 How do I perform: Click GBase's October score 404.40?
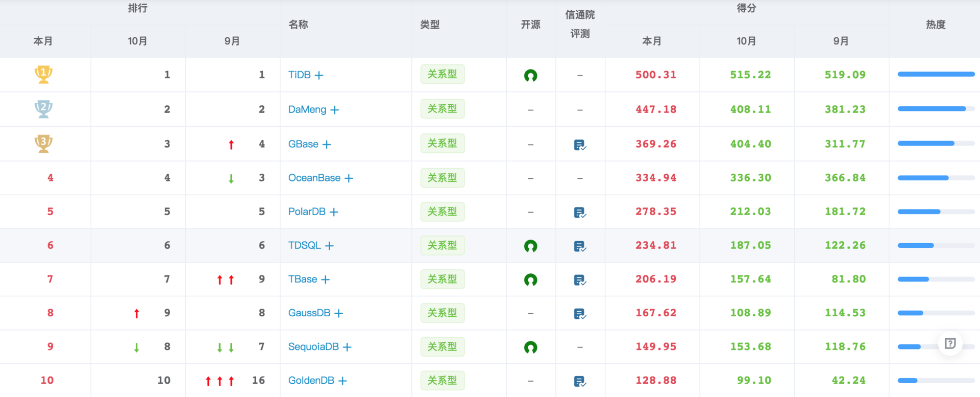click(x=750, y=144)
